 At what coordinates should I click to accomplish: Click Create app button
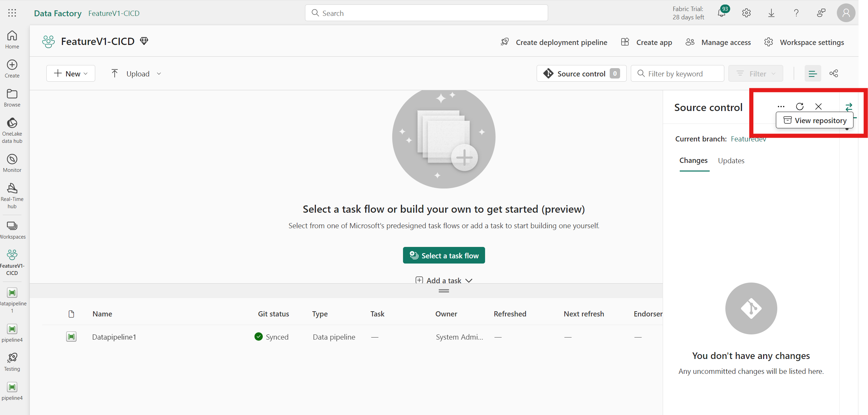click(x=646, y=42)
